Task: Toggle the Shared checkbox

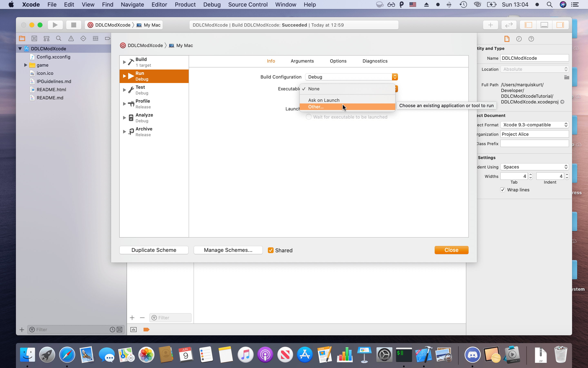Action: tap(271, 250)
